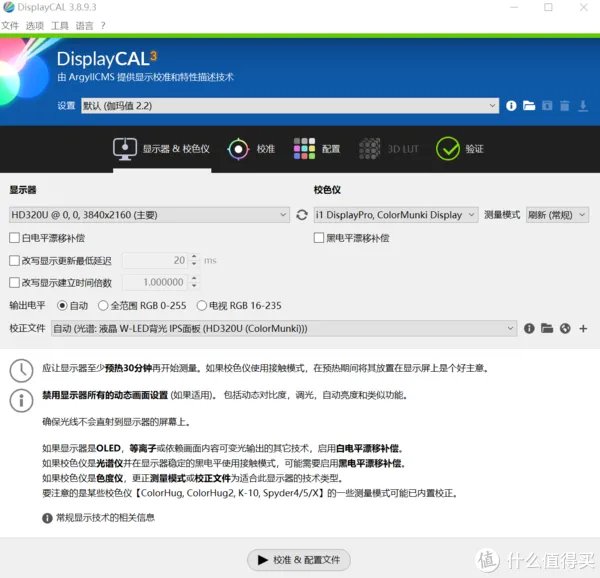Click the save settings disk icon
This screenshot has width=600, height=578.
point(547,106)
